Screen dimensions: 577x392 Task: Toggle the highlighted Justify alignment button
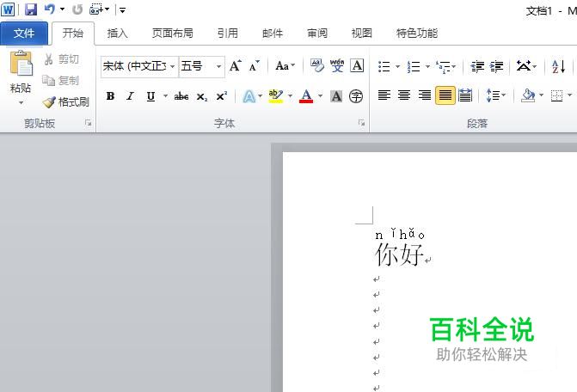[445, 95]
